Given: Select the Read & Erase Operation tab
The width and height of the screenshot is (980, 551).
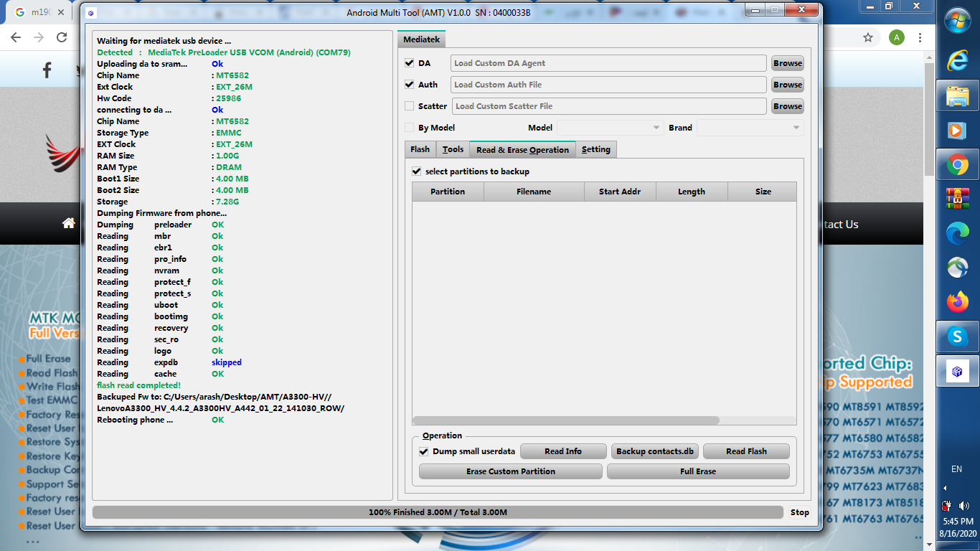Looking at the screenshot, I should click(522, 149).
